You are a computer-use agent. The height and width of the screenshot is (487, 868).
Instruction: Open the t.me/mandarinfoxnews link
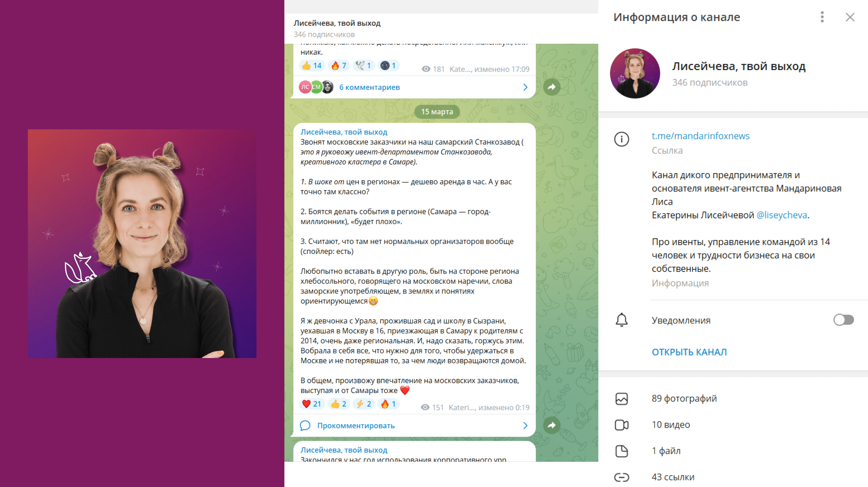700,136
